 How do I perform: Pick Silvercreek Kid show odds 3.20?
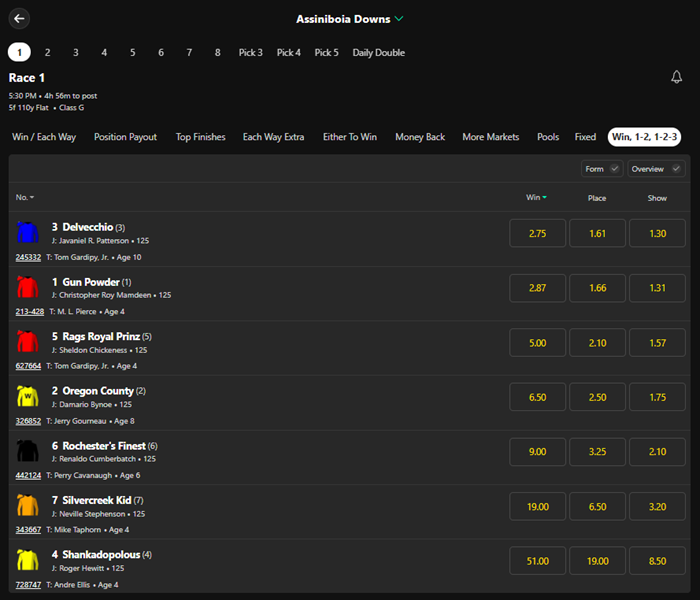[x=657, y=506]
